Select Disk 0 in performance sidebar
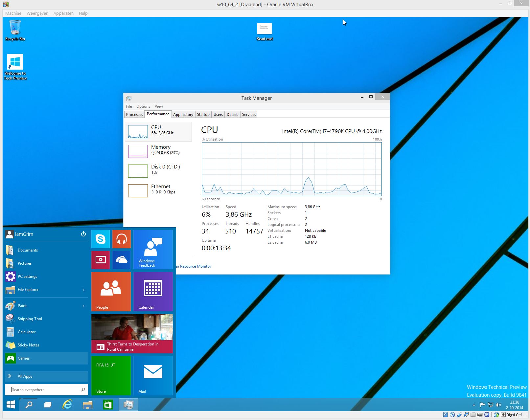This screenshot has width=530, height=420. [158, 171]
